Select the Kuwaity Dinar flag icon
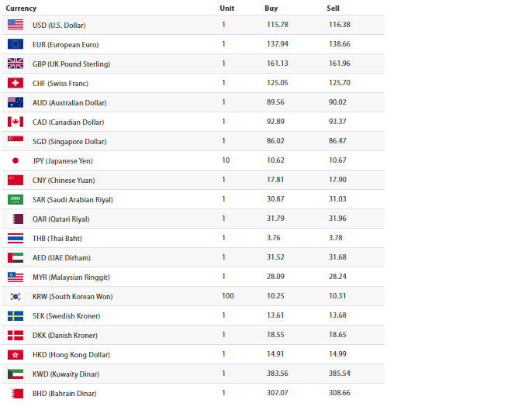Image resolution: width=532 pixels, height=410 pixels. click(x=16, y=374)
